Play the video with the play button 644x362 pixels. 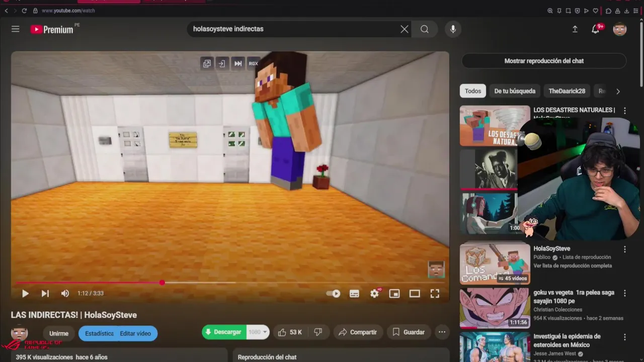tap(25, 294)
